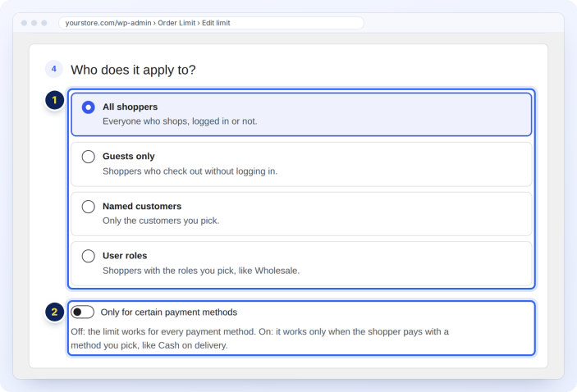This screenshot has width=577, height=392.
Task: Click 'Everyone who shops, logged in or not.' text
Action: (180, 121)
